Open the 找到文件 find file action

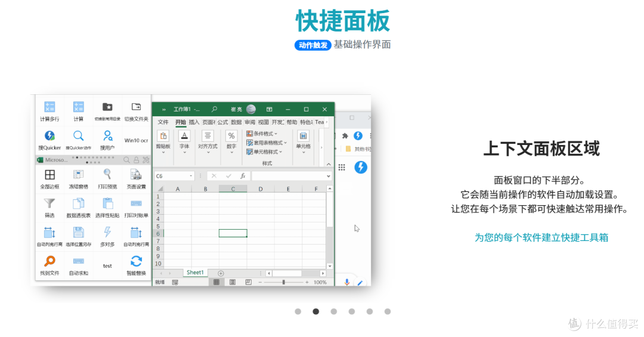click(49, 265)
